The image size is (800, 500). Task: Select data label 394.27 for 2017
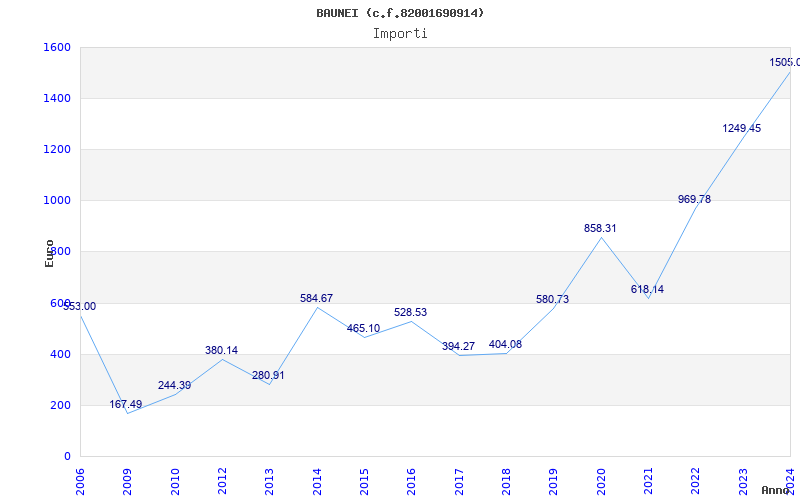pyautogui.click(x=458, y=346)
